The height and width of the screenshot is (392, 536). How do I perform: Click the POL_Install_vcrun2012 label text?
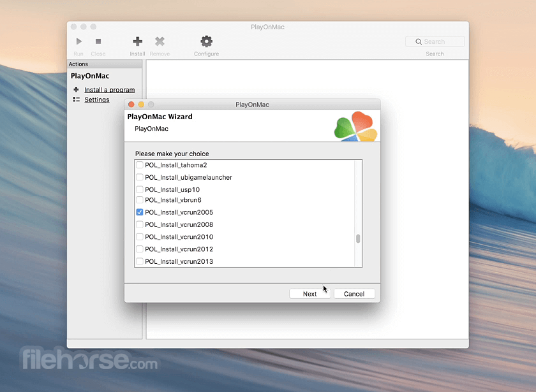pyautogui.click(x=179, y=249)
